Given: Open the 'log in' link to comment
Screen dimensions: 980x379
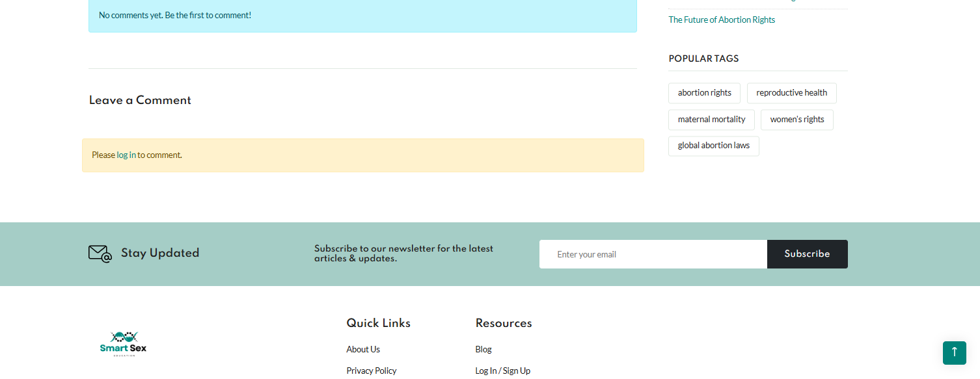Looking at the screenshot, I should [126, 155].
